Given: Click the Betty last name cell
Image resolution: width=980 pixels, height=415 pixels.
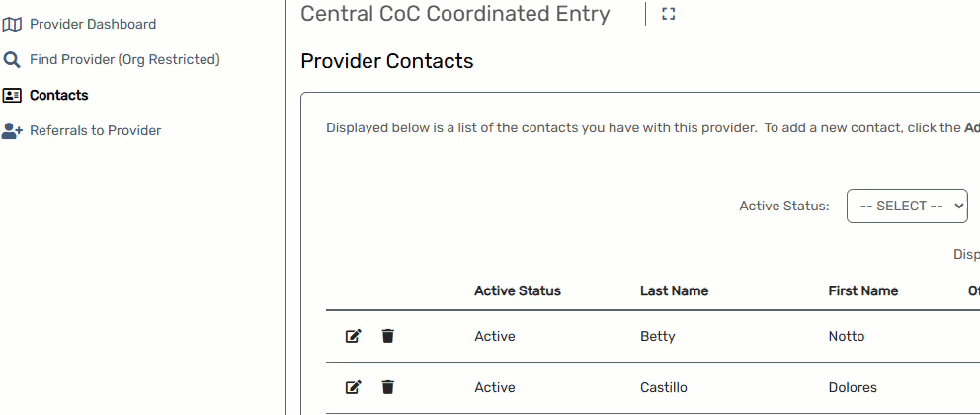Looking at the screenshot, I should click(x=658, y=336).
